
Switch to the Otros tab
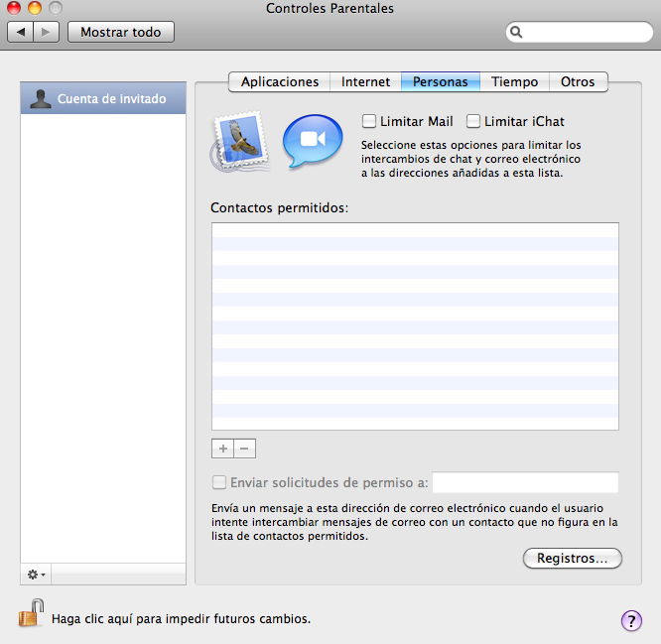578,82
